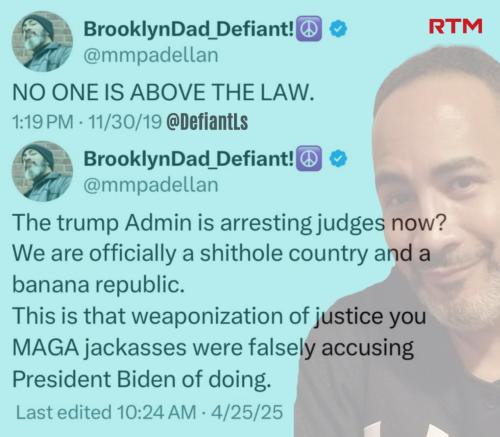Click the @DefiantLs watermark text
This screenshot has height=437, width=500.
point(207,122)
